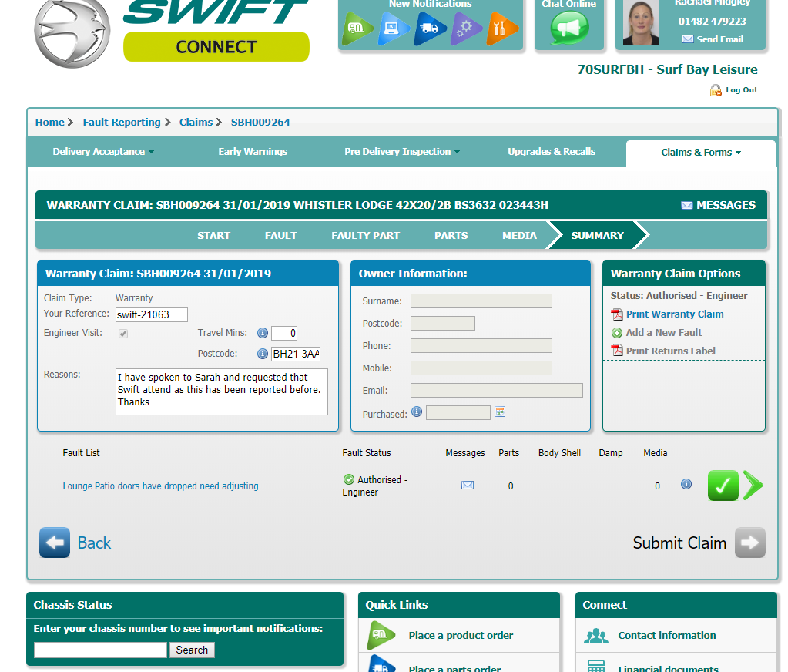Click owner Surname field
This screenshot has height=672, width=788.
(481, 301)
